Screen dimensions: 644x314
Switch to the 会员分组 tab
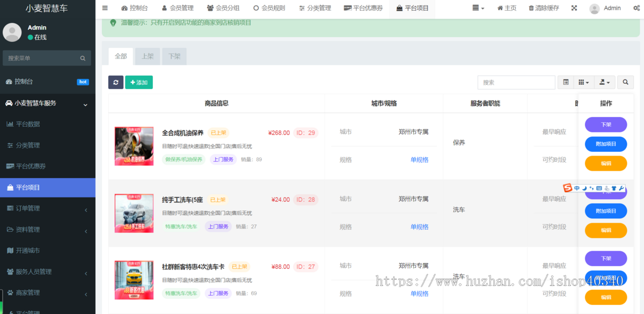tap(223, 8)
